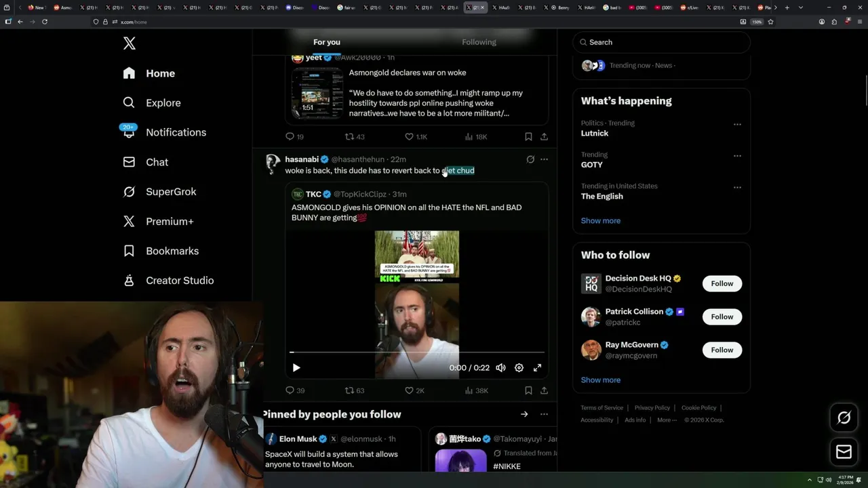Follow Ray McGovern
This screenshot has height=488, width=868.
(722, 350)
